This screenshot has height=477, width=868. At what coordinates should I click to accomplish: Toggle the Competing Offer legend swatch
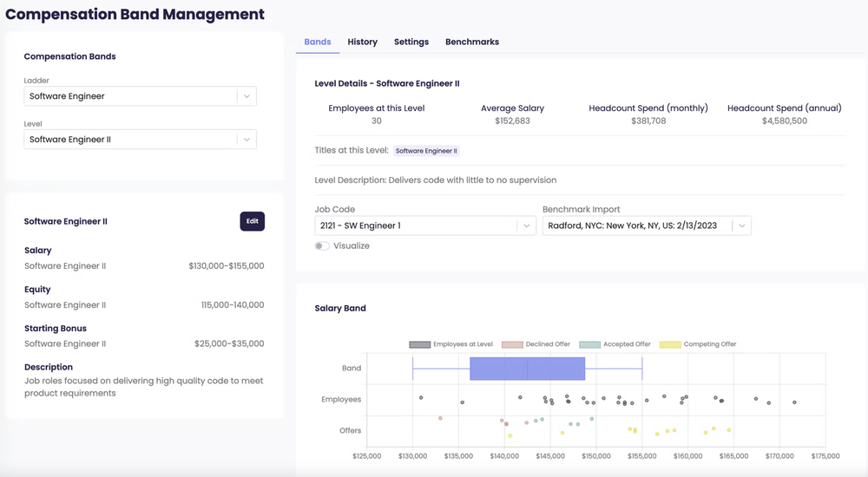670,345
